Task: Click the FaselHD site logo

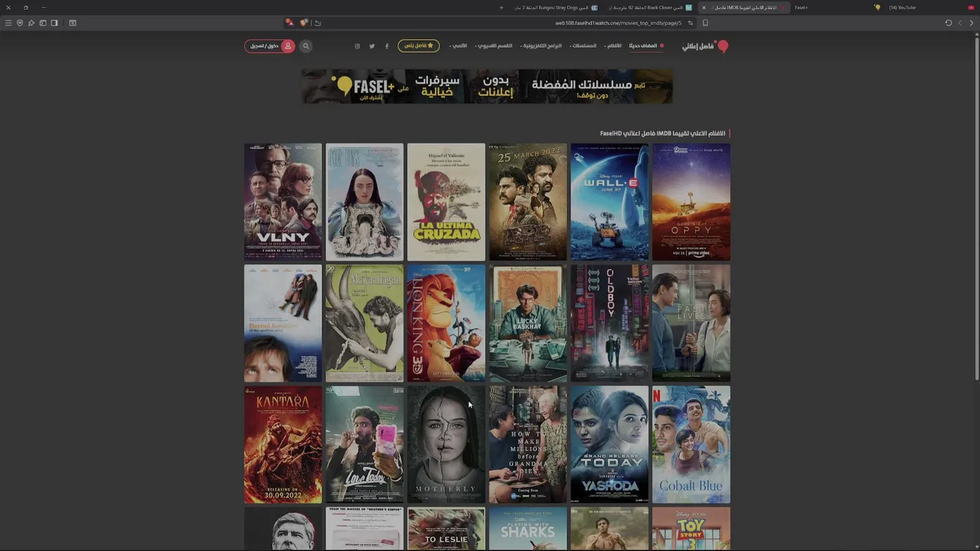Action: [x=705, y=47]
